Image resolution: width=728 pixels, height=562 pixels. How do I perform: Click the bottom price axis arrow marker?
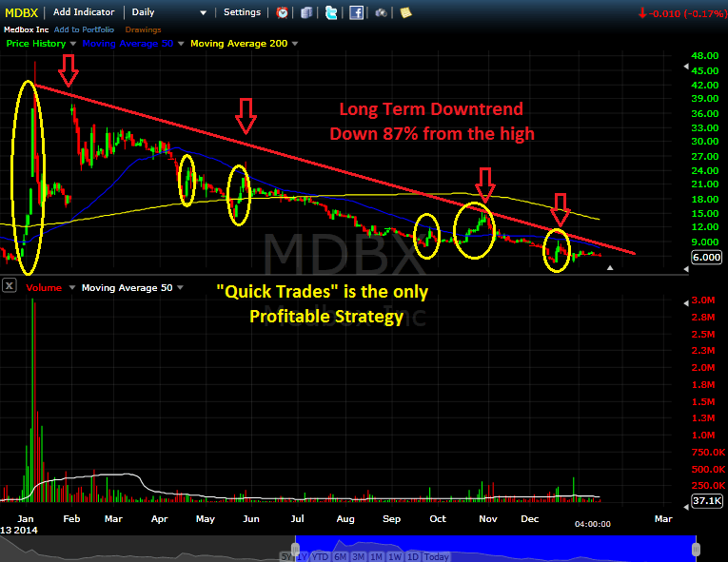pyautogui.click(x=686, y=269)
